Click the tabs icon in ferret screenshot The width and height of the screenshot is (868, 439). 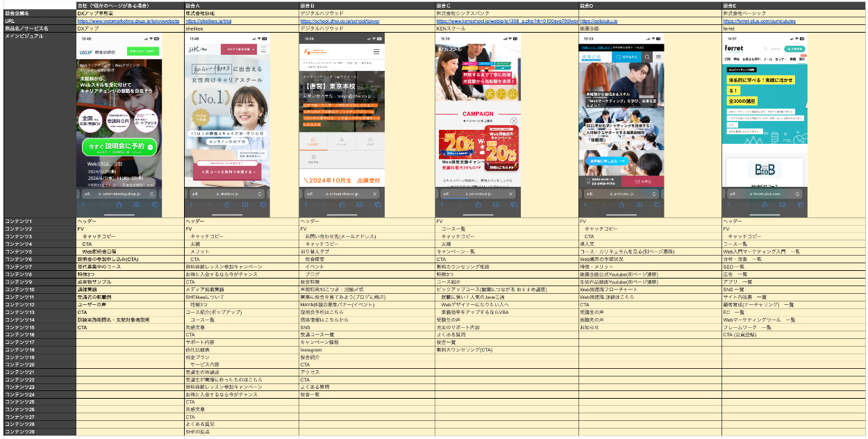click(x=801, y=205)
